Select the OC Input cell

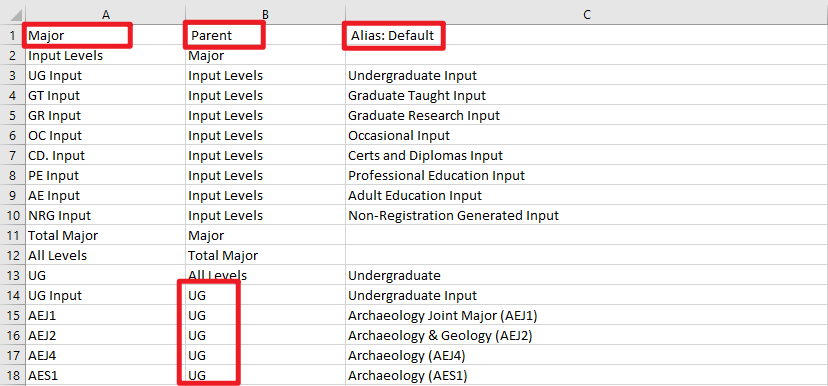106,135
